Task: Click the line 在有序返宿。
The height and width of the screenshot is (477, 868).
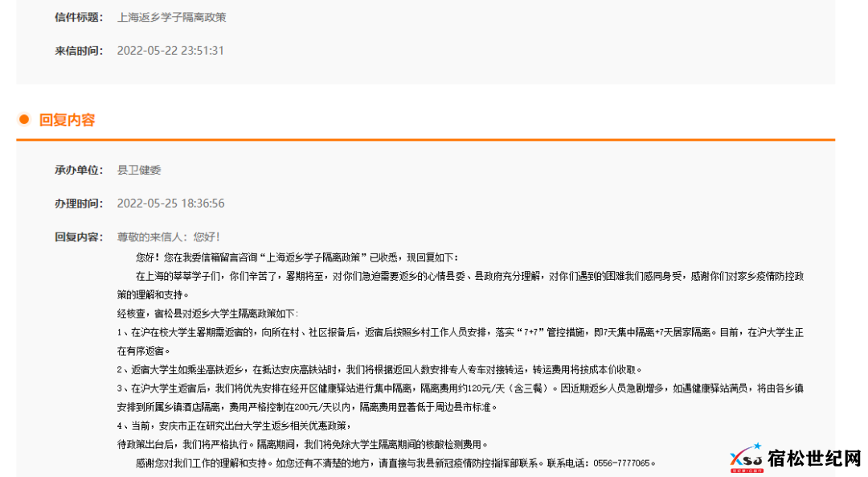Action: point(144,352)
